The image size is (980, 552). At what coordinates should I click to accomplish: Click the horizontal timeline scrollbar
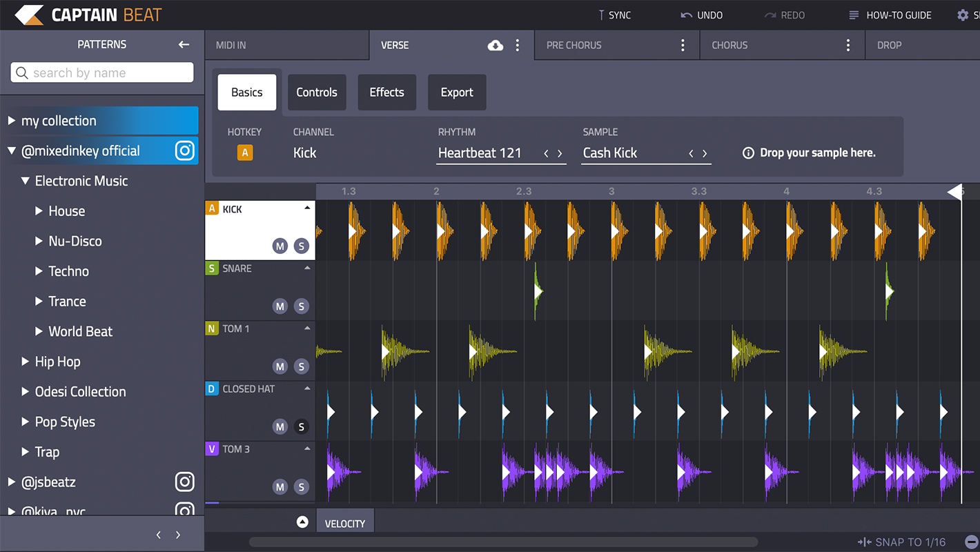pyautogui.click(x=503, y=542)
